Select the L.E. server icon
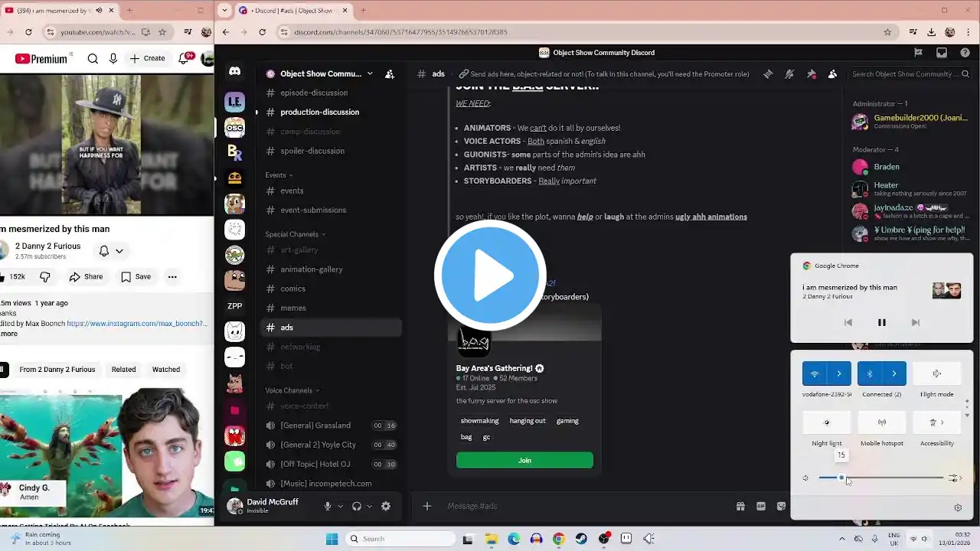 coord(234,102)
